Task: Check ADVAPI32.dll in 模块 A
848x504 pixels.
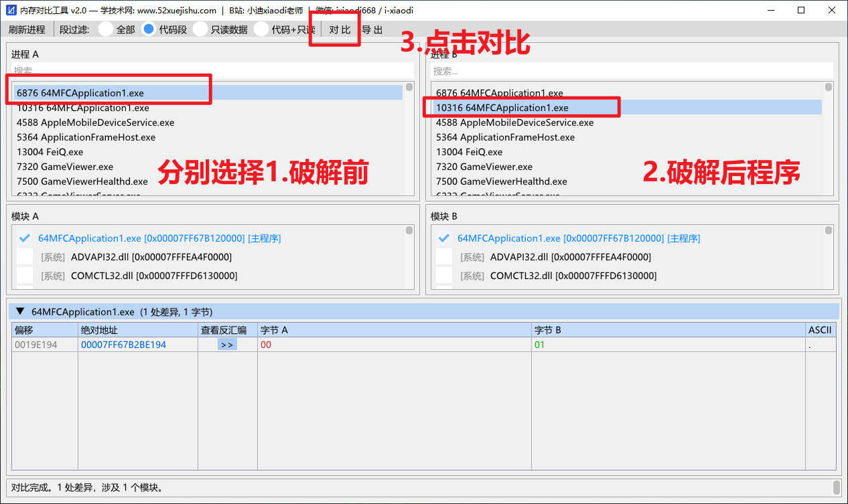Action: pos(25,256)
